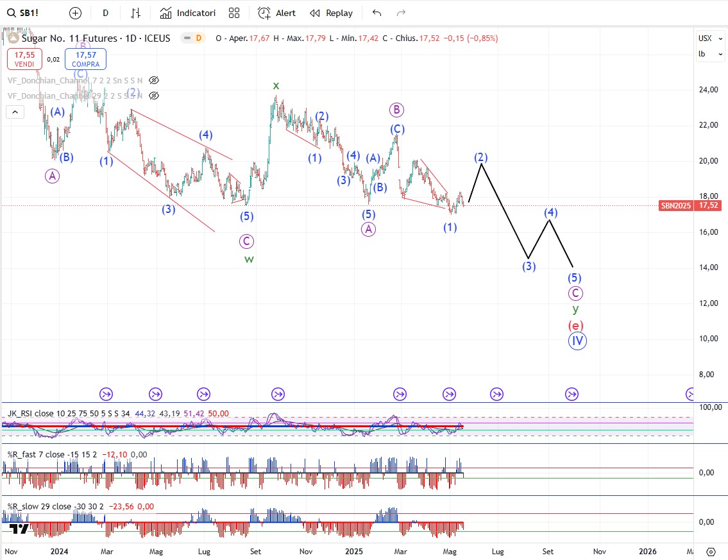Select the SBN2025 price label
This screenshot has height=560, width=728.
[x=676, y=206]
